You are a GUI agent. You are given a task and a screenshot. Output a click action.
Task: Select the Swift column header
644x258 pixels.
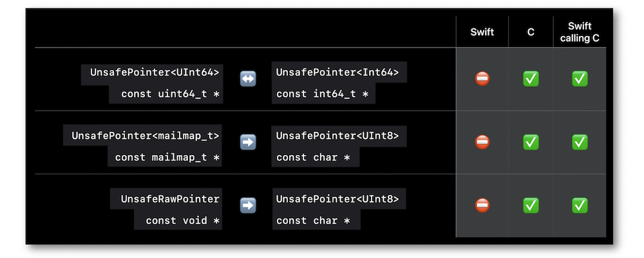pos(482,32)
